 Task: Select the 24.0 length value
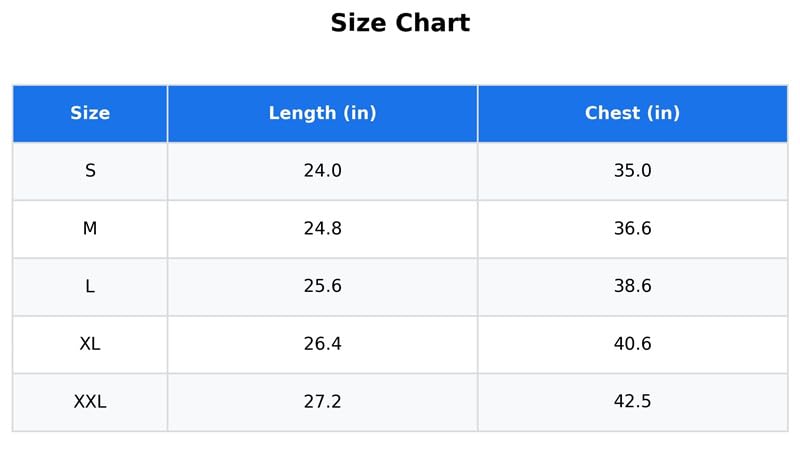click(322, 170)
